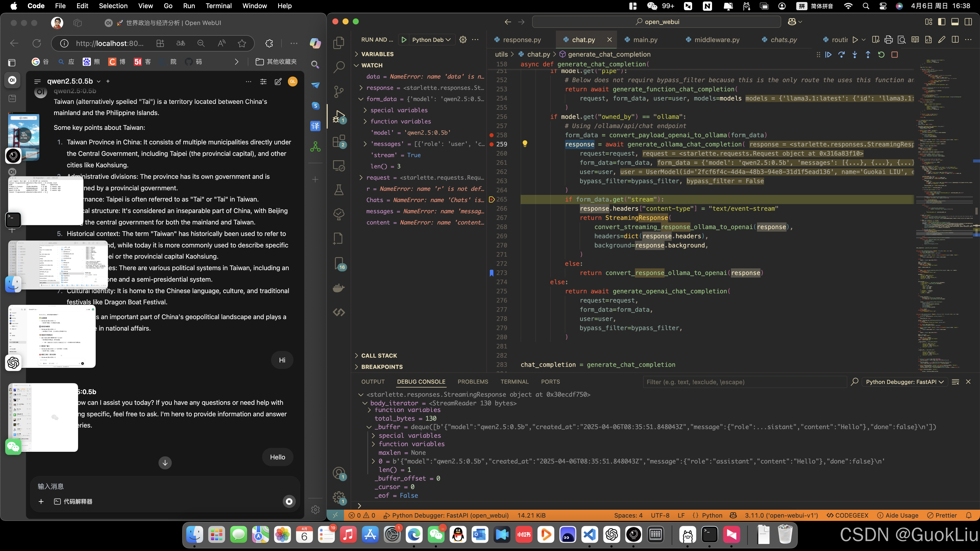Image resolution: width=980 pixels, height=551 pixels.
Task: Stop the debug session
Action: 895,55
